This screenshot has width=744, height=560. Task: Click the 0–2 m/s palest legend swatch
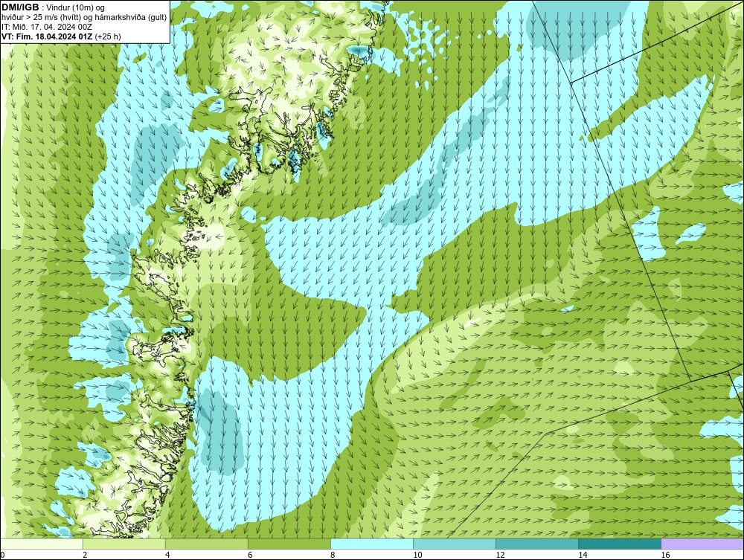tap(42, 544)
